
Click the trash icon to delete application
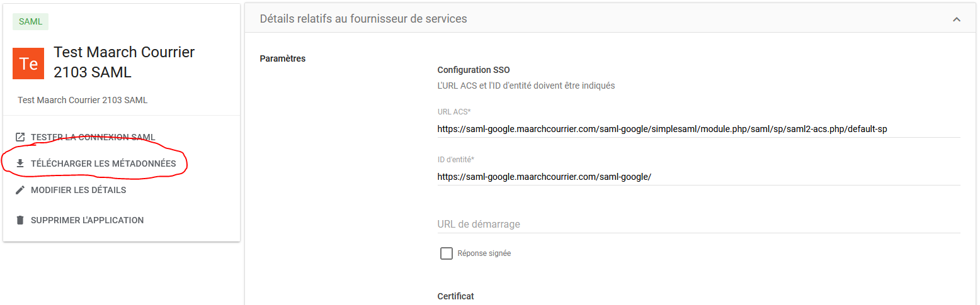click(x=20, y=220)
